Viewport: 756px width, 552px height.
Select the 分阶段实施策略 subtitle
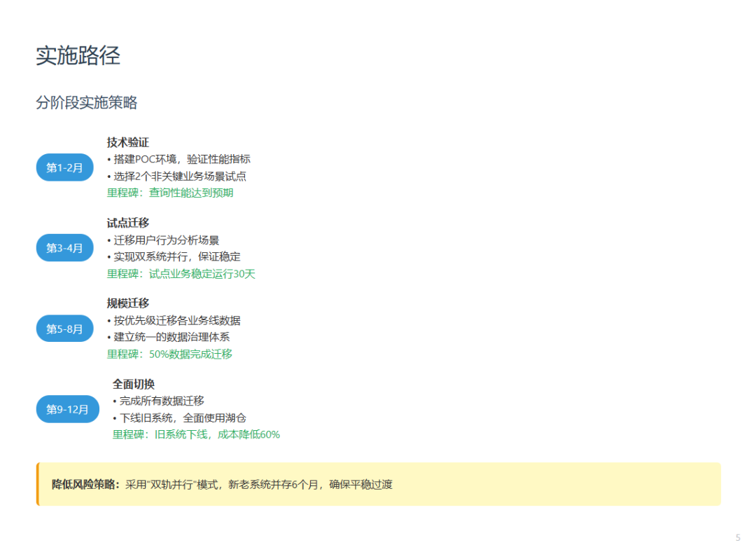(87, 102)
